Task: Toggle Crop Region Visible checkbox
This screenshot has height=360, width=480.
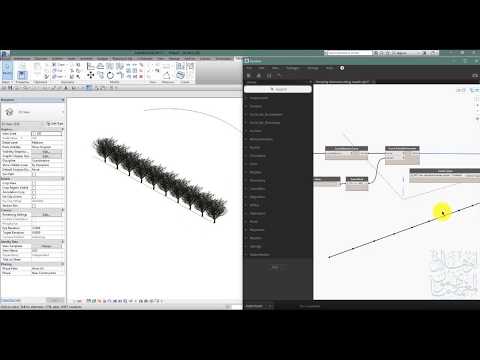Action: pos(34,188)
